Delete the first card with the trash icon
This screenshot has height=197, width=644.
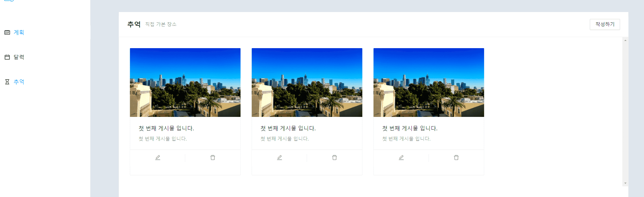point(213,157)
